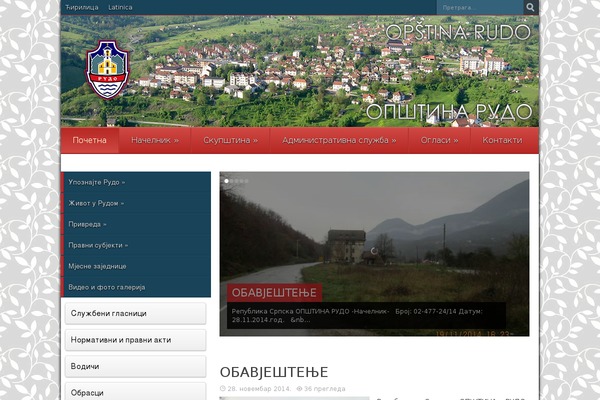Click the Нормативни и правни акти button
This screenshot has width=600, height=400.
pyautogui.click(x=135, y=340)
